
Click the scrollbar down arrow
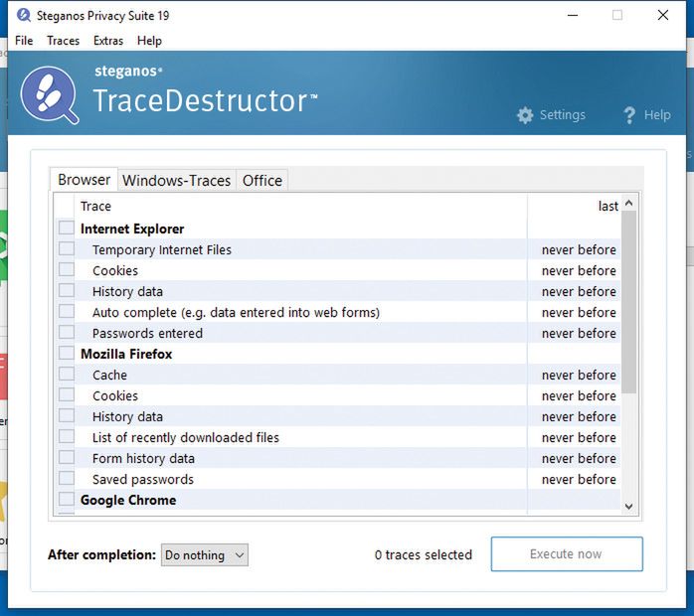point(629,507)
